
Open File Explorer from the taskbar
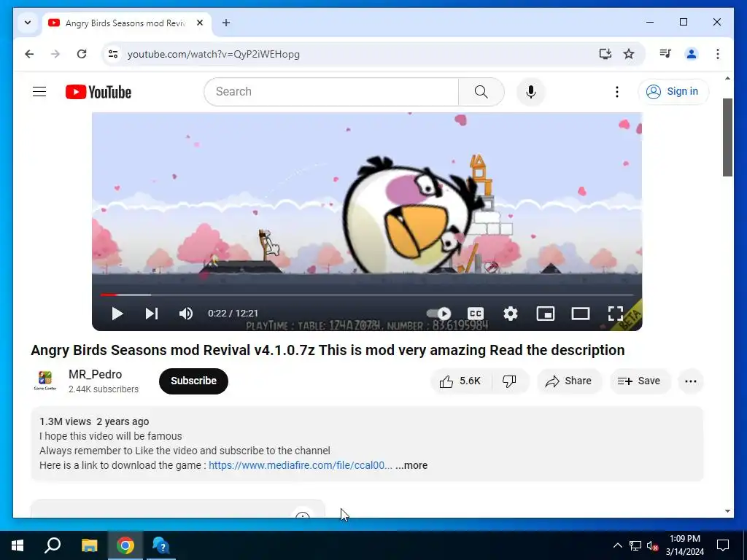pyautogui.click(x=89, y=545)
